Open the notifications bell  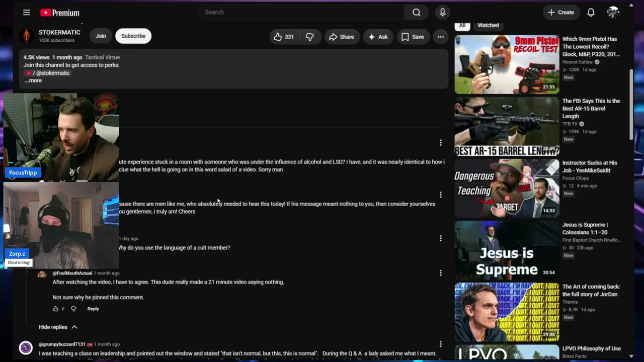point(591,13)
